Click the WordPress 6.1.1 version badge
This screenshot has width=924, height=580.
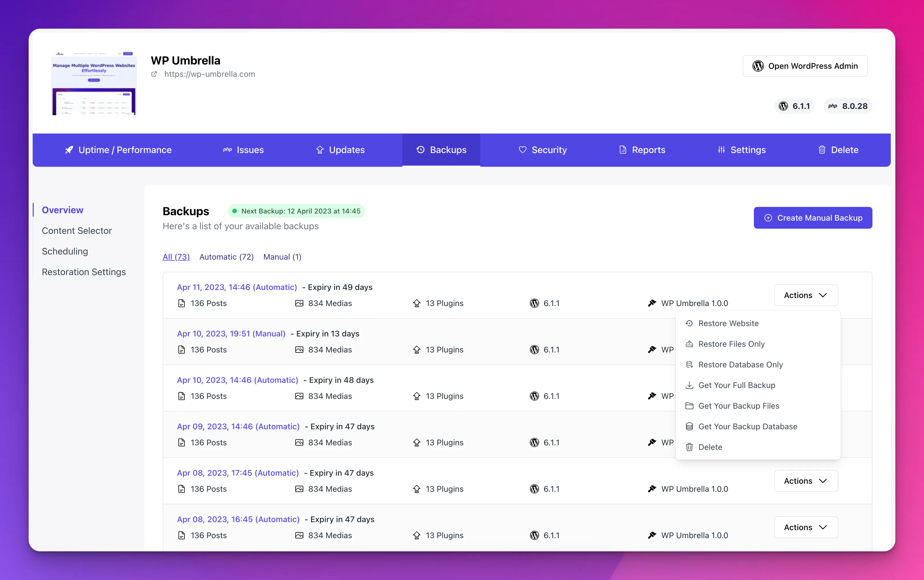pos(795,106)
